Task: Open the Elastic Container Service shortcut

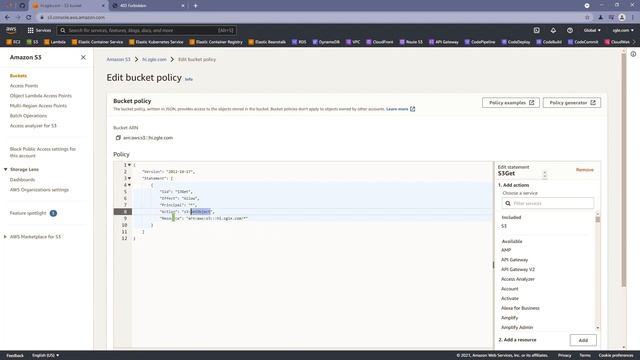Action: [x=97, y=42]
